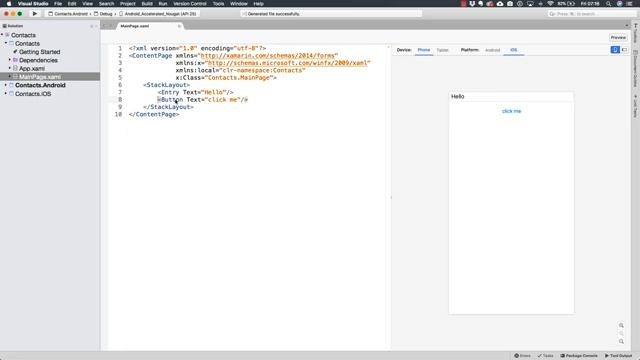Close the MainPage.xaml tab
640x360 pixels.
coord(179,26)
